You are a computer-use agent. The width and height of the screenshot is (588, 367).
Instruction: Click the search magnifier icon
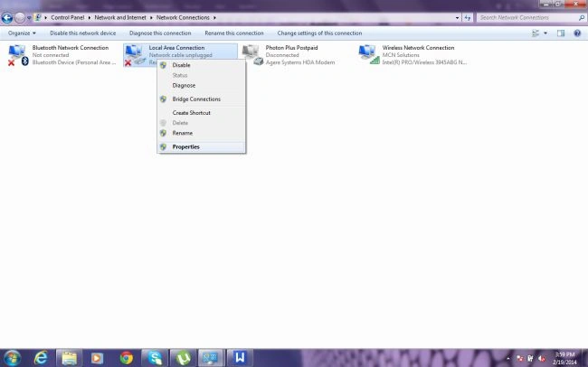pos(582,17)
